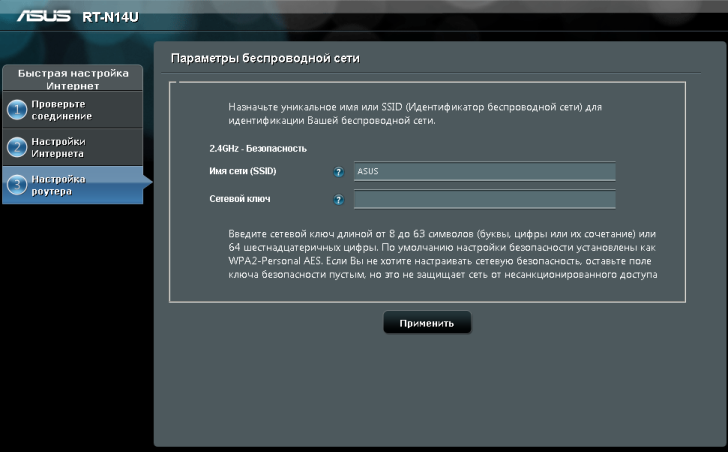
Task: Focus the Сетевой ключ input field
Action: point(484,199)
